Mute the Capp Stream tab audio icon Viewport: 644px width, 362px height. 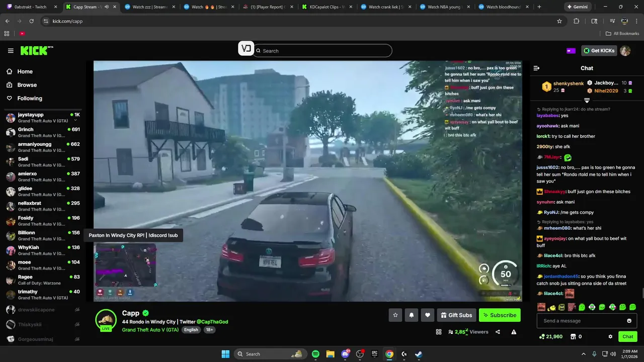[106, 7]
